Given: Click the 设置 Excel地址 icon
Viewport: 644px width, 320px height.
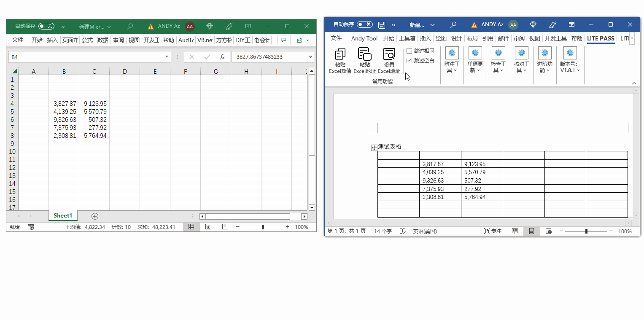Looking at the screenshot, I should pyautogui.click(x=389, y=54).
